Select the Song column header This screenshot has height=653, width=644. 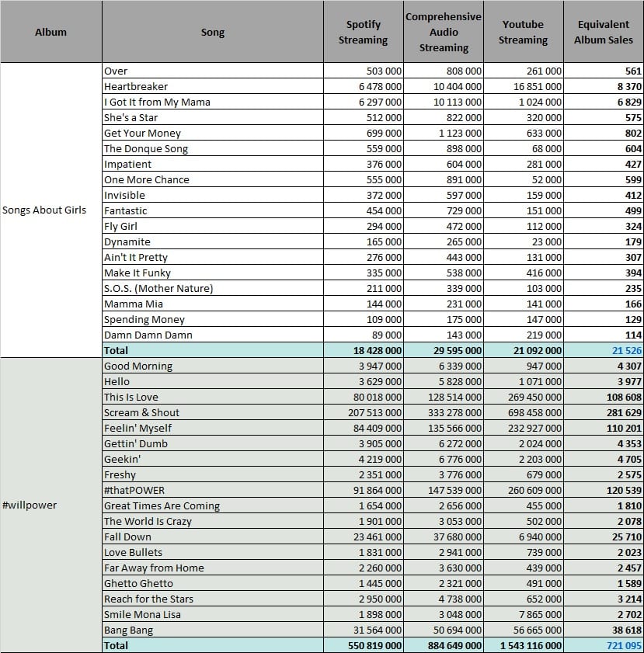(x=212, y=32)
